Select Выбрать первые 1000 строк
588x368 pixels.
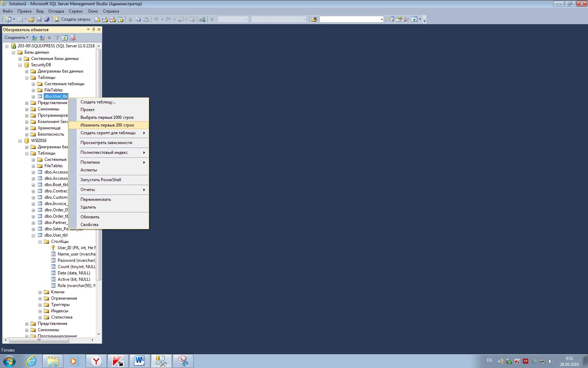click(x=108, y=117)
